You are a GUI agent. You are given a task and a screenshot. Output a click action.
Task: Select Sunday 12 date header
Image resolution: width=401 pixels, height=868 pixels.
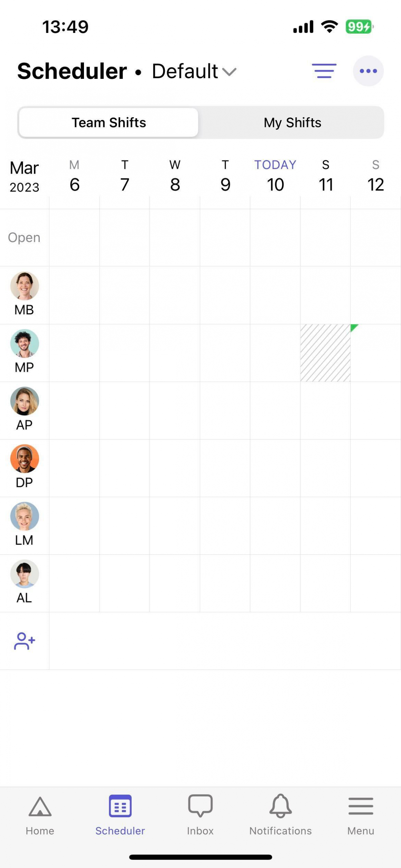375,176
